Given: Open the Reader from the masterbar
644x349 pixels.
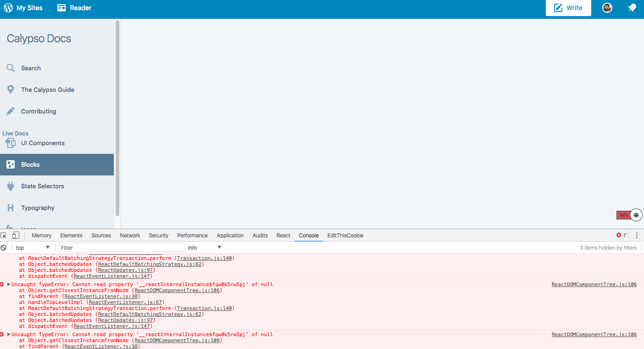Looking at the screenshot, I should point(74,8).
